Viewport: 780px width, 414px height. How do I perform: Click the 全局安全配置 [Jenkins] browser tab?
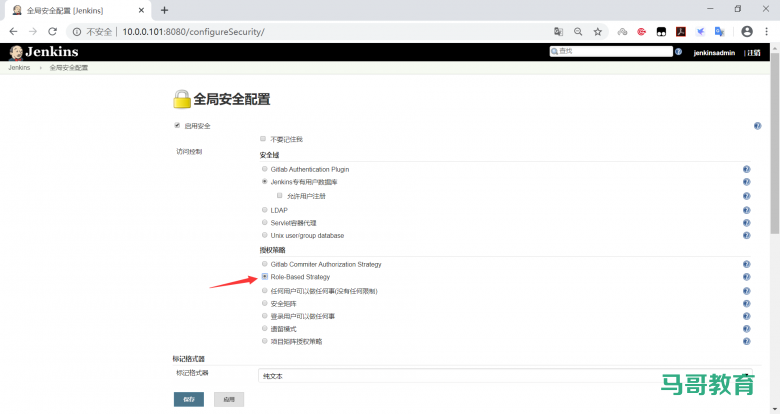point(77,10)
